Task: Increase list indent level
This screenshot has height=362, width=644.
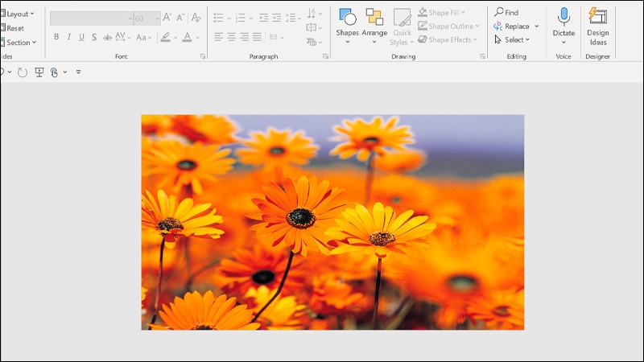Action: click(277, 18)
